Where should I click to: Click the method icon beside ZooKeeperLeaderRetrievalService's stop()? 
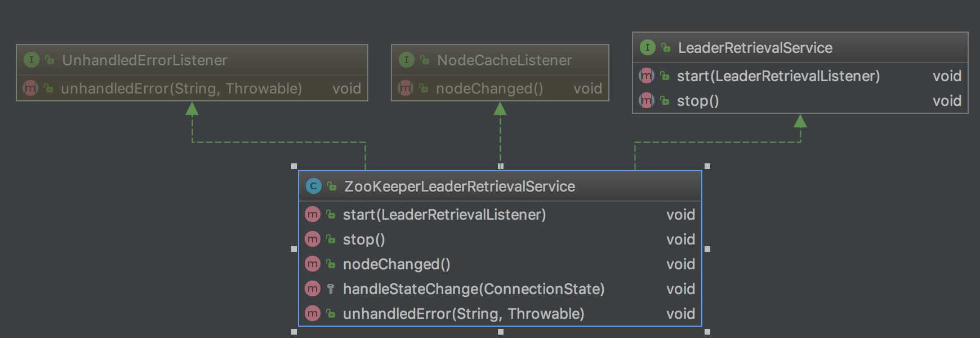coord(313,239)
